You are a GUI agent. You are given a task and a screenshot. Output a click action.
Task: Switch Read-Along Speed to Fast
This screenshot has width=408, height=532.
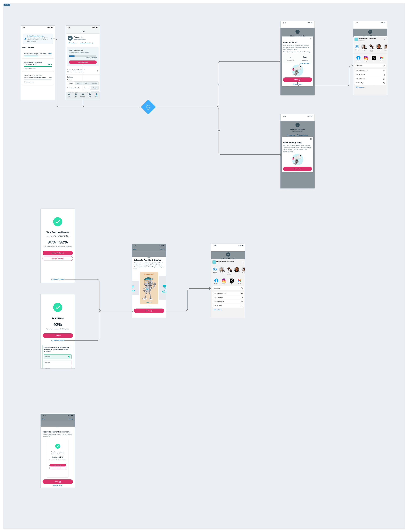pos(94,88)
